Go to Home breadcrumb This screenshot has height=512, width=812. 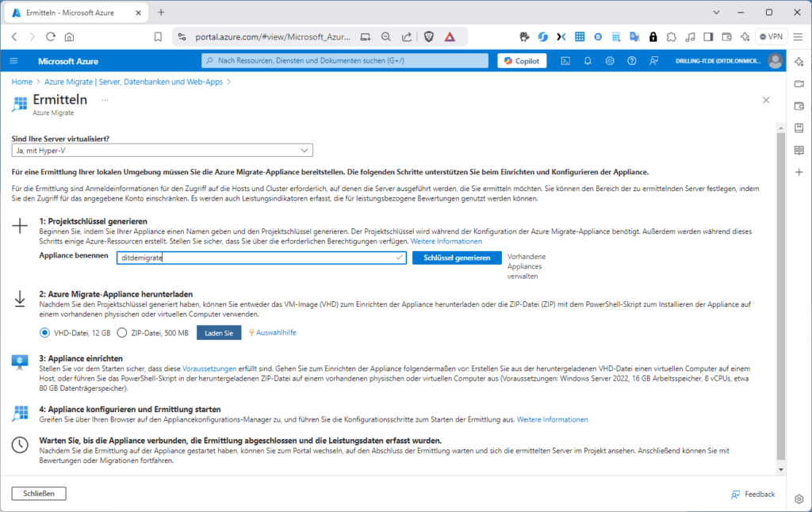pos(21,82)
